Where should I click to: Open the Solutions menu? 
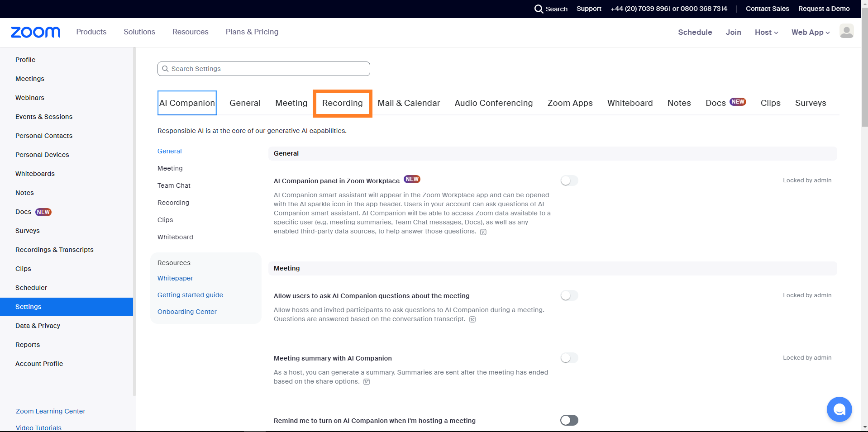point(139,32)
